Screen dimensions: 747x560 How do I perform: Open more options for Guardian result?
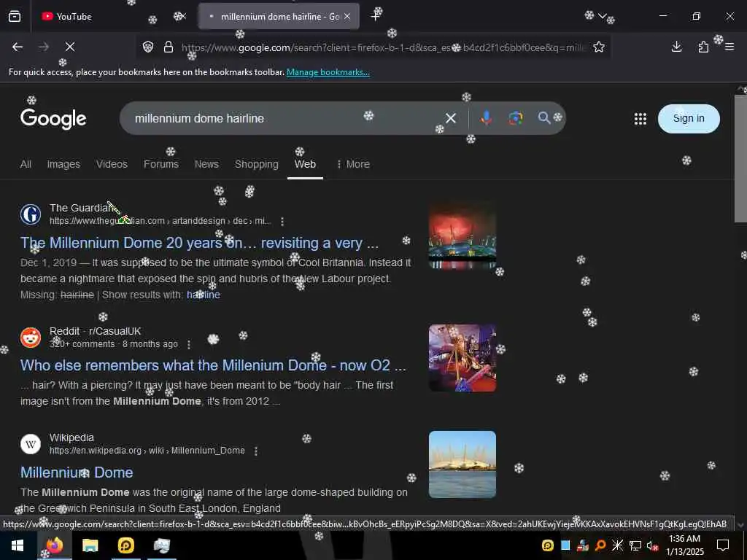point(282,222)
